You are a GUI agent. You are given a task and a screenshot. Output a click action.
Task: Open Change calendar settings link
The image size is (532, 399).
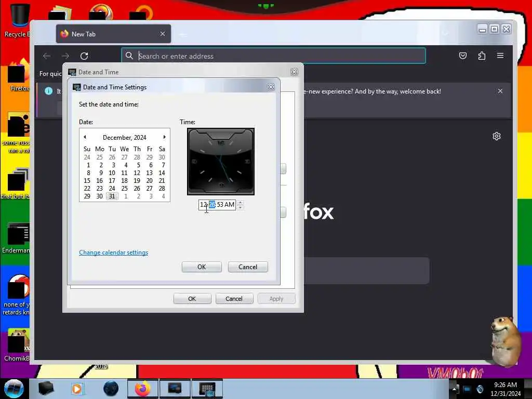114,252
